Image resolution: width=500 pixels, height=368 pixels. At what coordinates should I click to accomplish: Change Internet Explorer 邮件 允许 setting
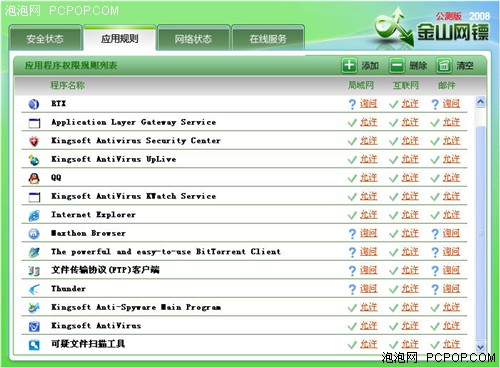click(451, 215)
